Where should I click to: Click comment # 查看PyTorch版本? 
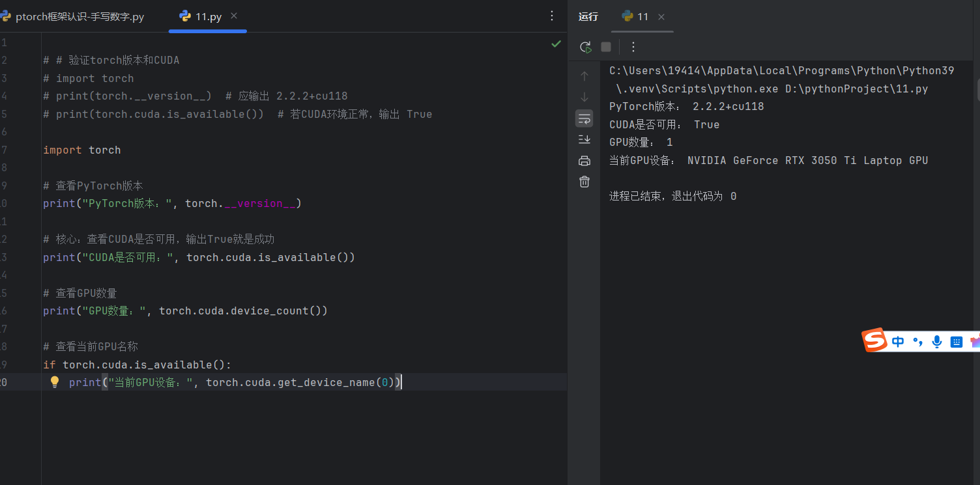[x=93, y=186]
